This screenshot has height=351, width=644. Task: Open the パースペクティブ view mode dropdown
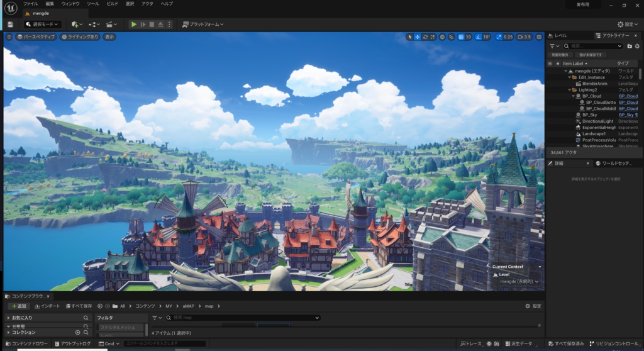coord(36,37)
